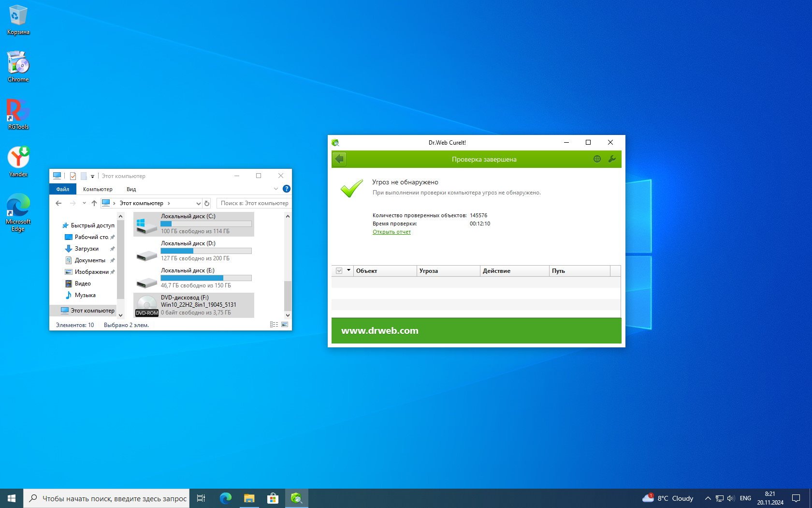Open Explorer help question mark
Image resolution: width=812 pixels, height=508 pixels.
pyautogui.click(x=286, y=189)
